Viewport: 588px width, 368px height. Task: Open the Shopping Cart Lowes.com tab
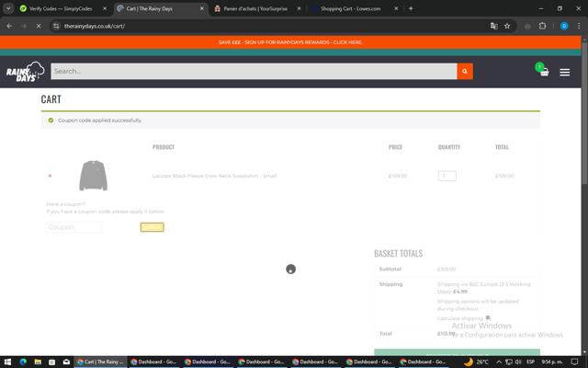click(x=350, y=8)
